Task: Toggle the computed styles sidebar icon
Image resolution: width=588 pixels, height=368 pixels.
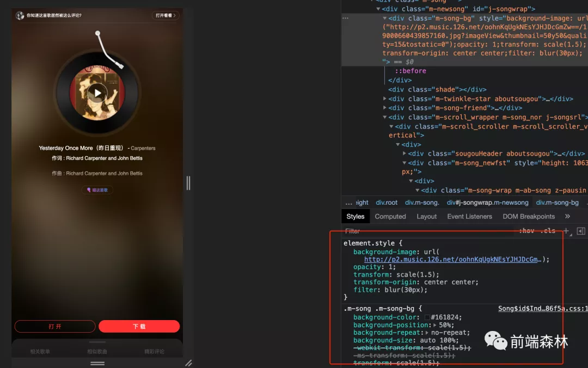Action: (x=581, y=231)
